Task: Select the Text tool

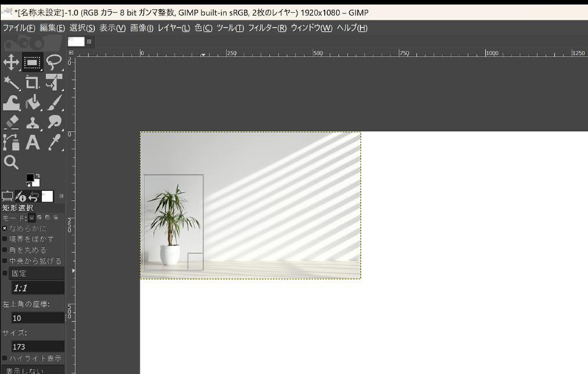Action: (32, 143)
